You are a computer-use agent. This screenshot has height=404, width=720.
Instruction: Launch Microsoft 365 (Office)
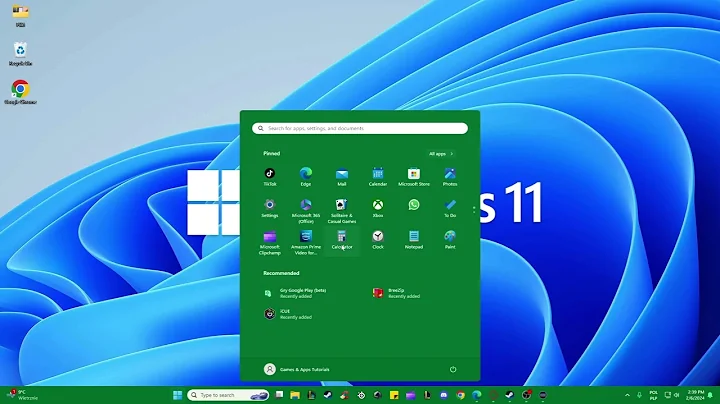[x=306, y=211]
